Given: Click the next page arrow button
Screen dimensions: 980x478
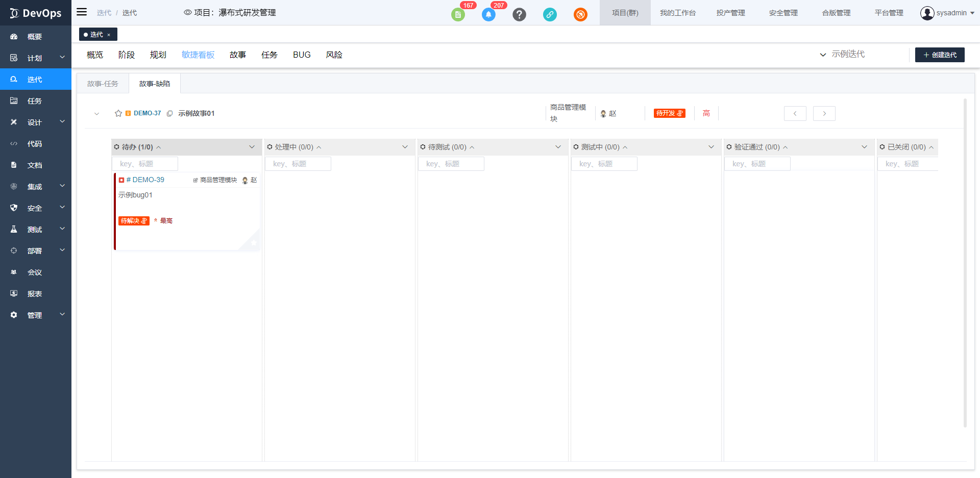Looking at the screenshot, I should pyautogui.click(x=824, y=113).
